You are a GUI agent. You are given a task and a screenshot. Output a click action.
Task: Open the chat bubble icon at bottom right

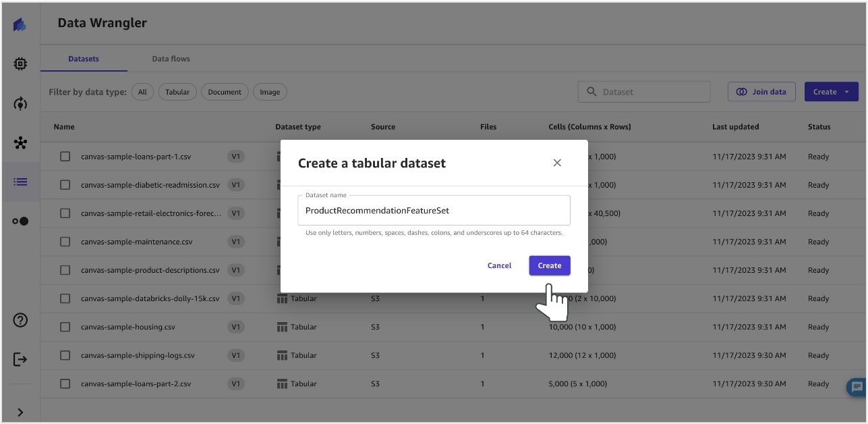(857, 387)
